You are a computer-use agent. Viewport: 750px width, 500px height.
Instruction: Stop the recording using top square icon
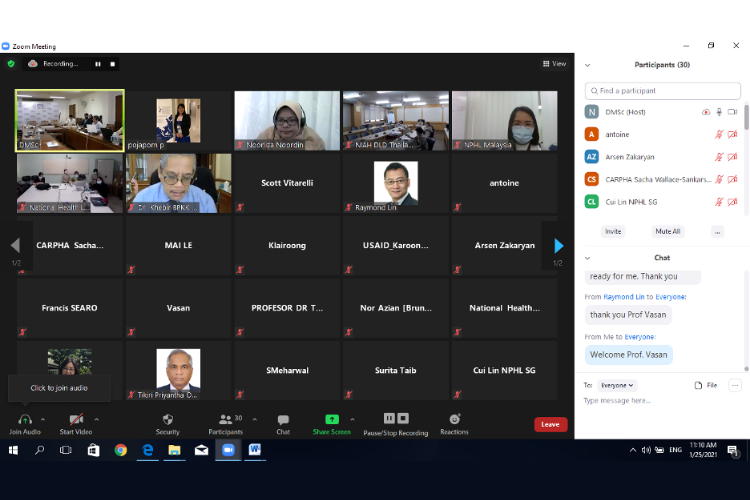tap(113, 64)
